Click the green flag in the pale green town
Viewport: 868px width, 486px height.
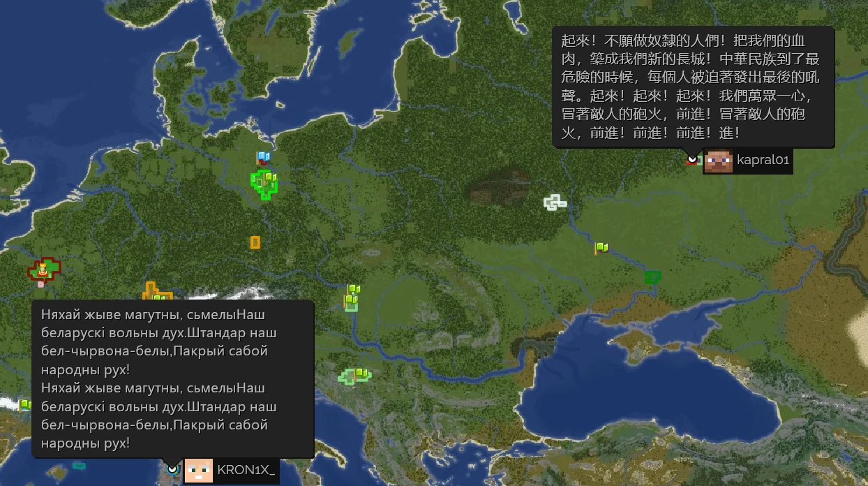click(x=361, y=374)
